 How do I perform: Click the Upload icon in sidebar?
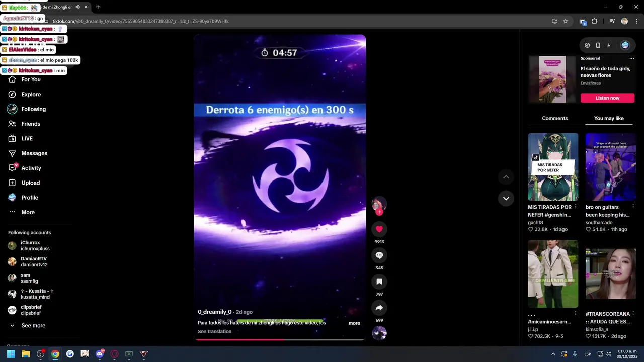pyautogui.click(x=12, y=183)
